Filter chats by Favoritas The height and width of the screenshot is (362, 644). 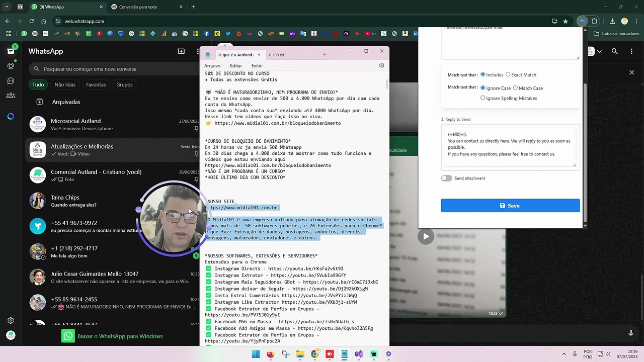point(96,84)
